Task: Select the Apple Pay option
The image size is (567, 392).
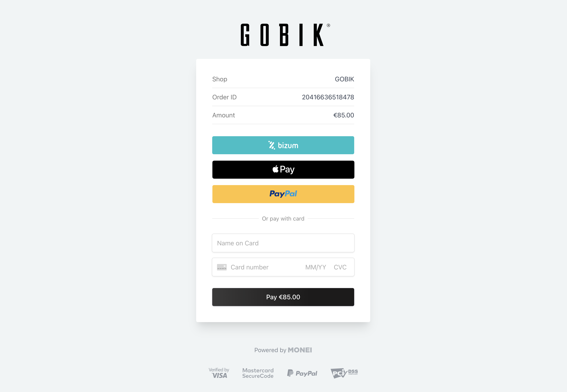Action: point(284,169)
